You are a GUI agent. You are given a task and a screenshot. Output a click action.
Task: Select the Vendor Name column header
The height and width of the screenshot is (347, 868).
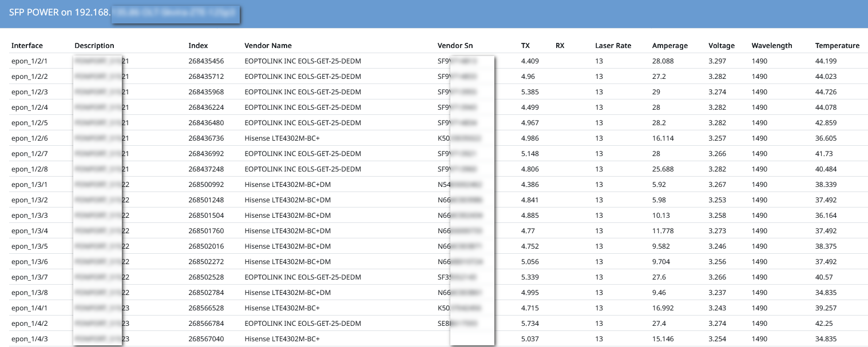coord(268,46)
